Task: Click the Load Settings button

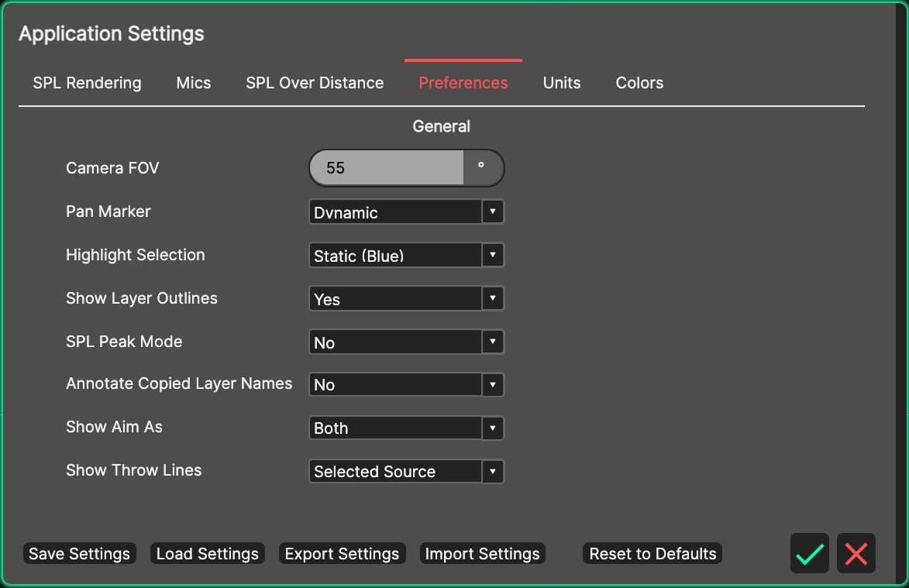Action: click(x=208, y=554)
